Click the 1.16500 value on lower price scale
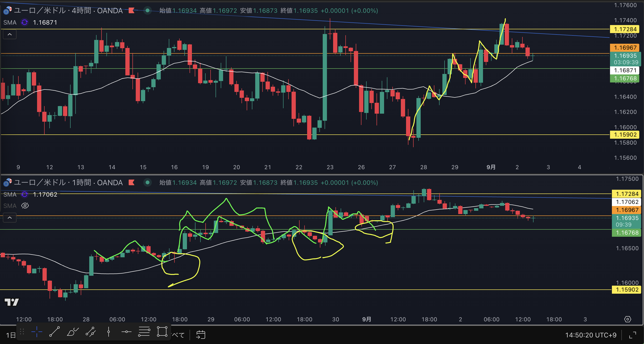This screenshot has width=644, height=344. tap(627, 248)
